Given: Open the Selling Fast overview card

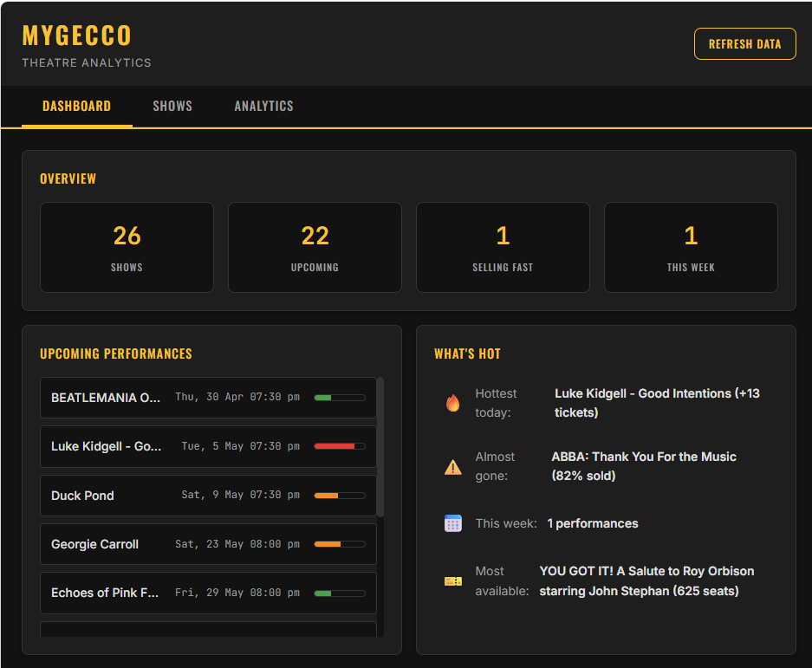Looking at the screenshot, I should click(x=503, y=247).
